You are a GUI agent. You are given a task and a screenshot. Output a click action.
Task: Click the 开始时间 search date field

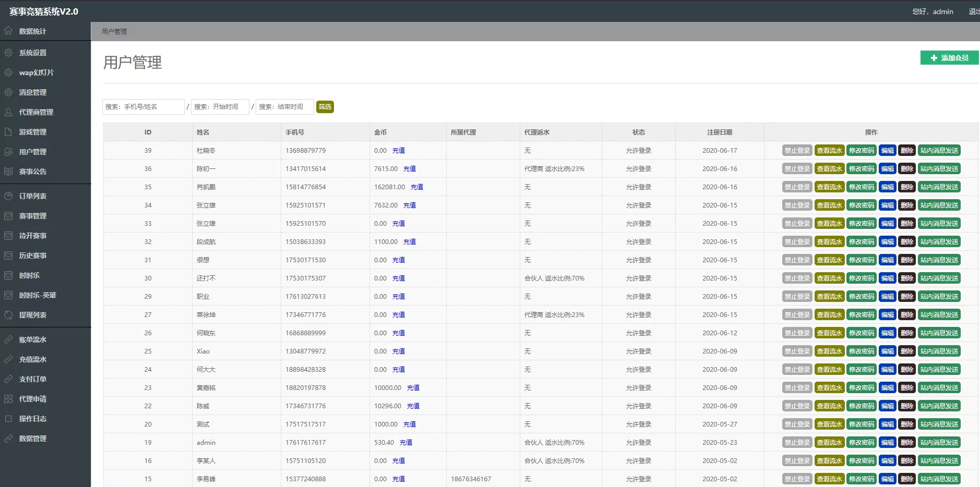pyautogui.click(x=220, y=107)
